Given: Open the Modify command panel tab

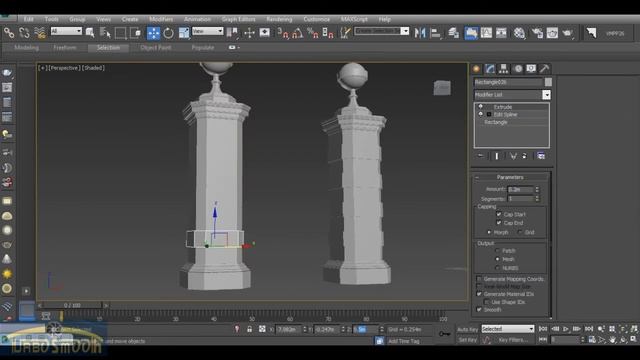Looking at the screenshot, I should (490, 69).
